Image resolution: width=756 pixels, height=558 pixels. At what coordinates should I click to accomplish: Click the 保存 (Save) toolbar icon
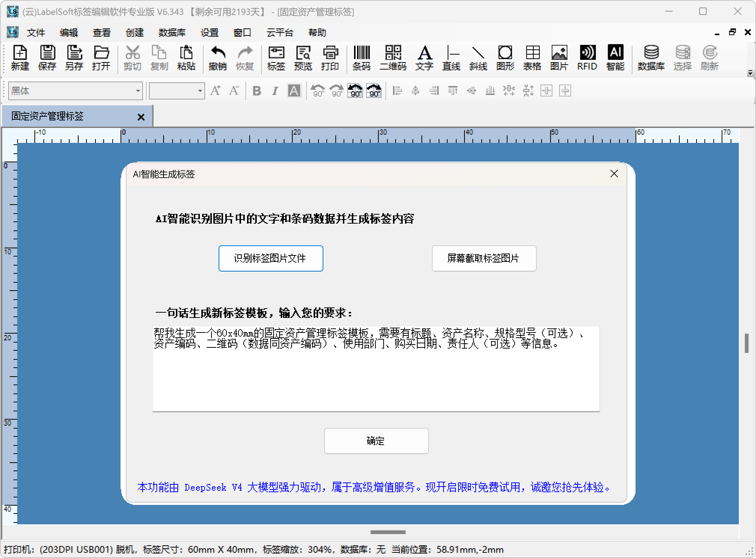pos(47,58)
